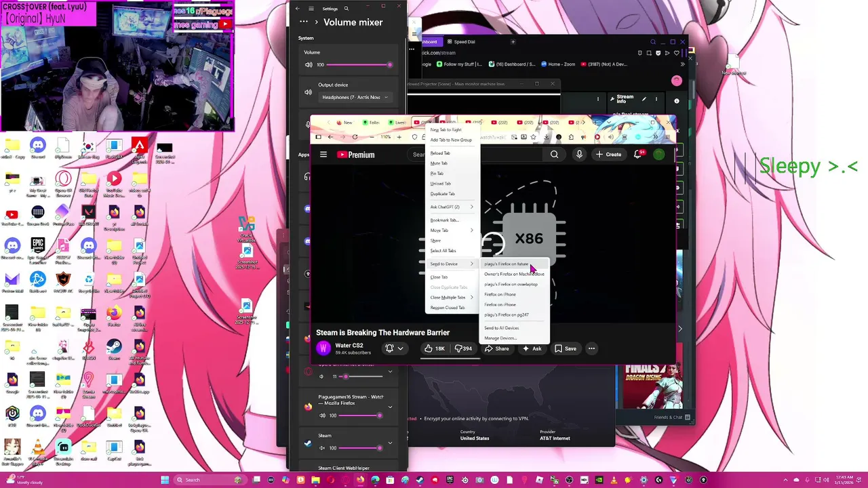Click the search icon in Opera GX title bar

point(653,42)
